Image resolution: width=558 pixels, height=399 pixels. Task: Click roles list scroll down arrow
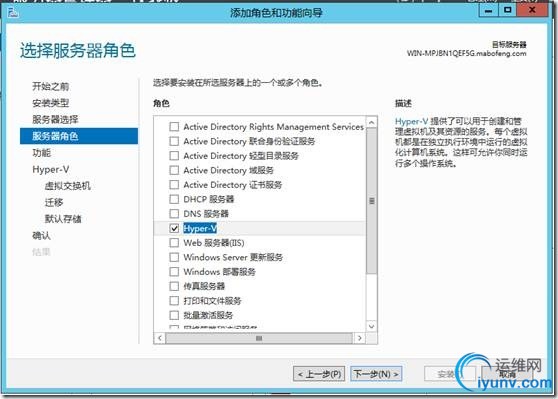pyautogui.click(x=372, y=326)
